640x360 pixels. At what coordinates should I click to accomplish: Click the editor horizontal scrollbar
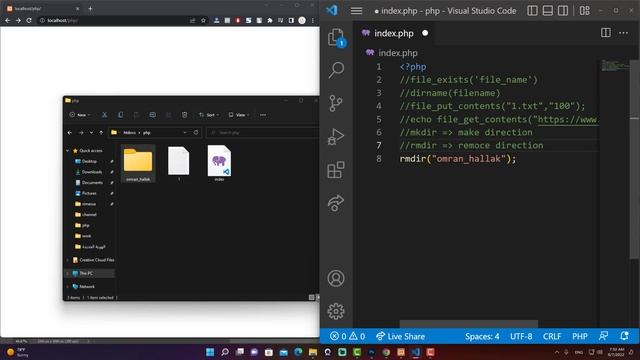pyautogui.click(x=468, y=324)
